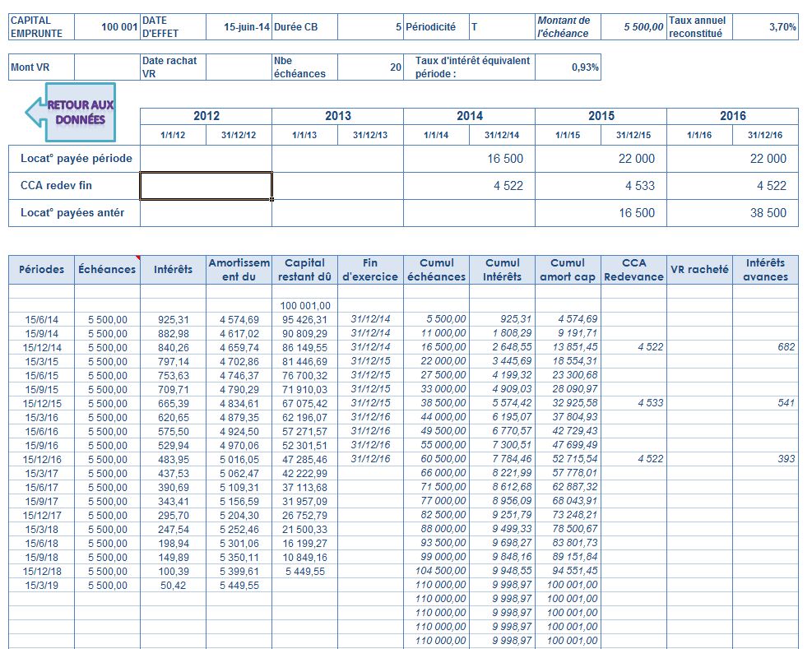
Task: Click CCA redev fin value 4 533
Action: [601, 186]
